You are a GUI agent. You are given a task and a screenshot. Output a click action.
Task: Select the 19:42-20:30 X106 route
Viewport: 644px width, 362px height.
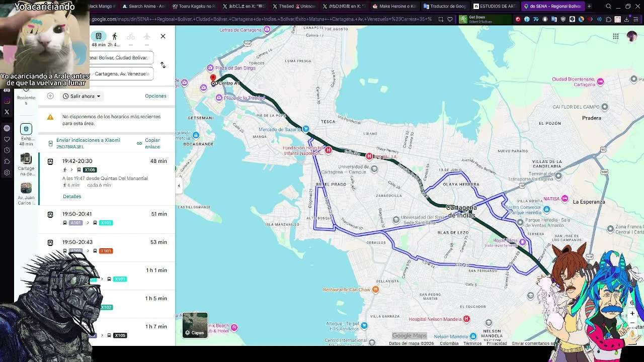pos(107,178)
